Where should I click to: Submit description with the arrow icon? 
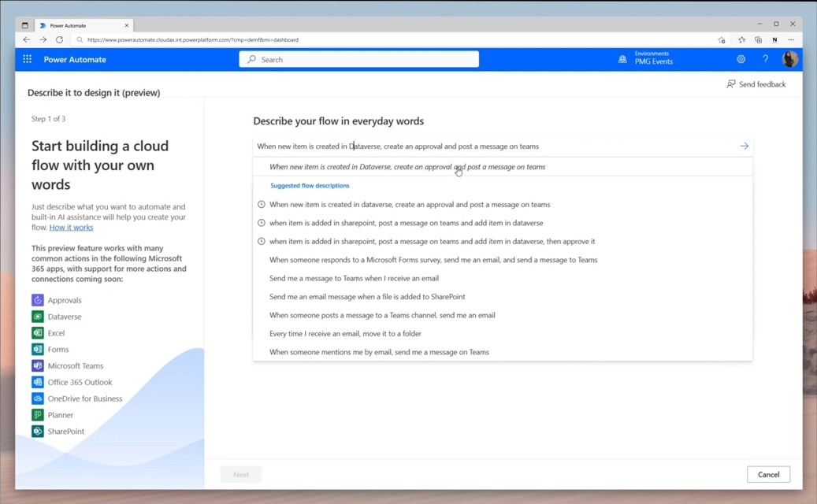pos(744,146)
